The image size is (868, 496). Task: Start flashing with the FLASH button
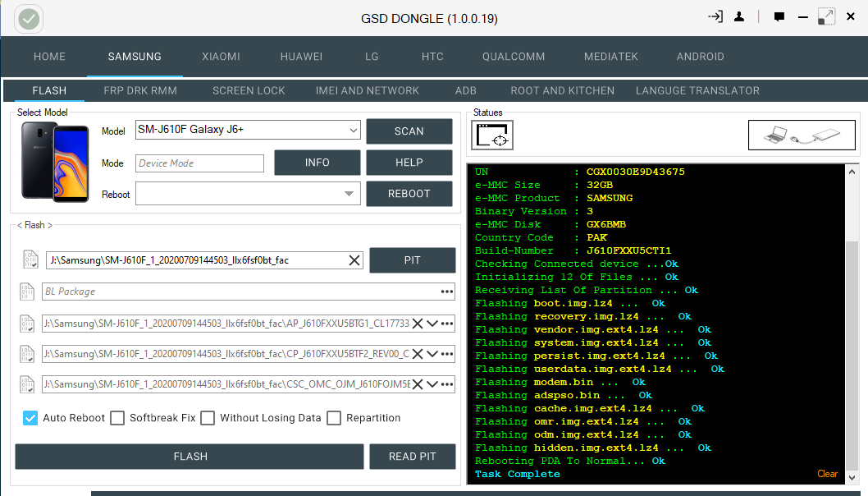pos(190,457)
